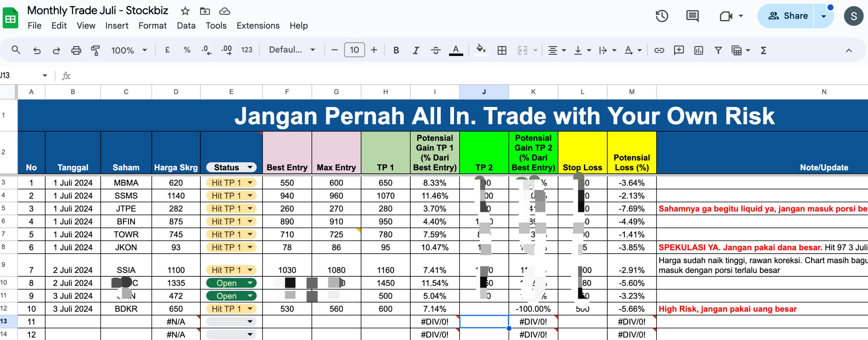Insert a link with the toolbar icon

pyautogui.click(x=659, y=50)
